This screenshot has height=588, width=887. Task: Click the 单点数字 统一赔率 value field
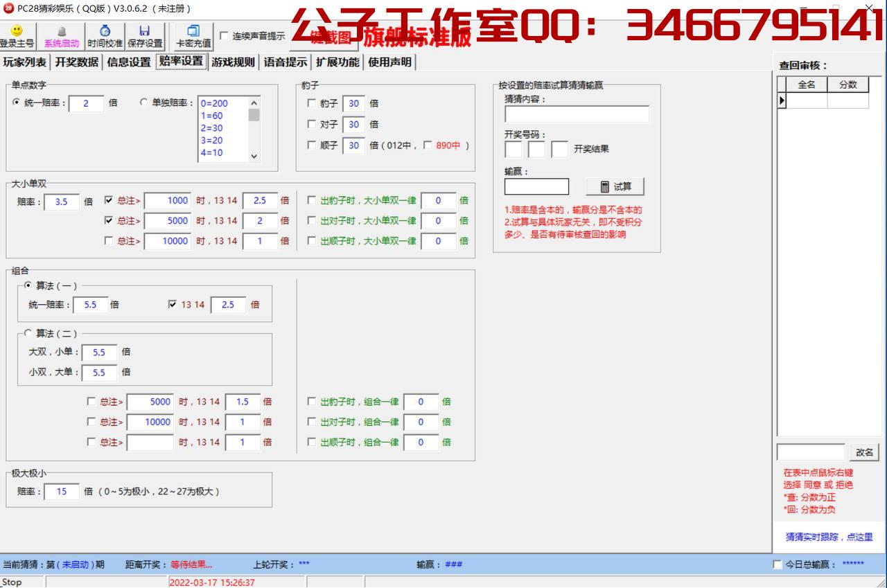[87, 103]
